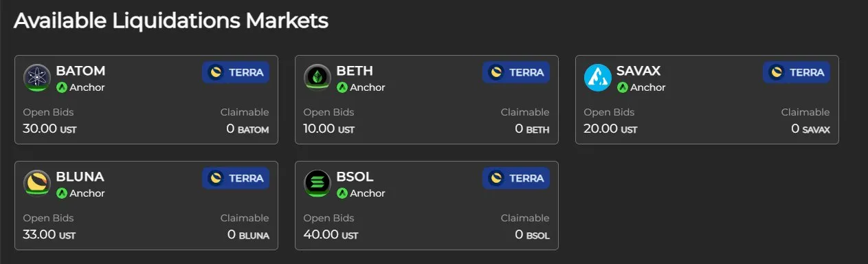Click the green Anchor icon under SAVAX

623,87
